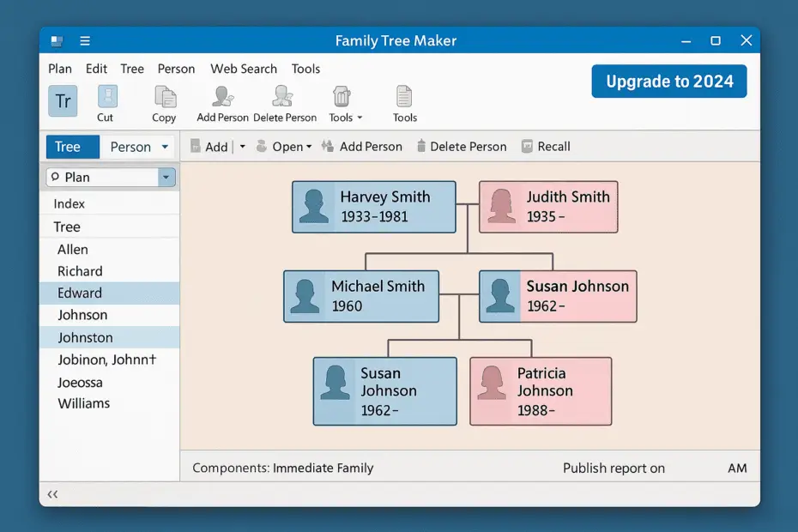Click the Upgrade to 2024 button
Image resolution: width=798 pixels, height=532 pixels.
[668, 82]
